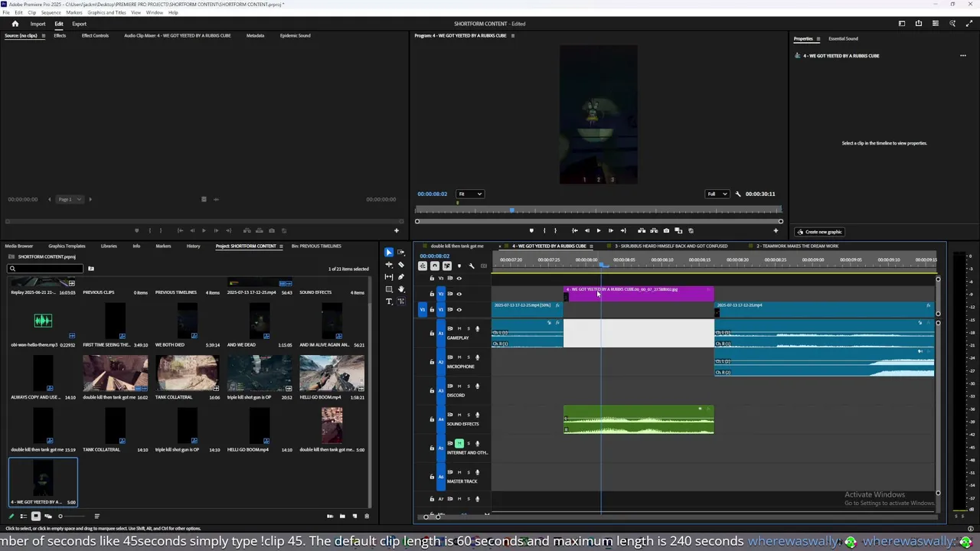Toggle Snap in timeline
This screenshot has width=980, height=551.
435,266
